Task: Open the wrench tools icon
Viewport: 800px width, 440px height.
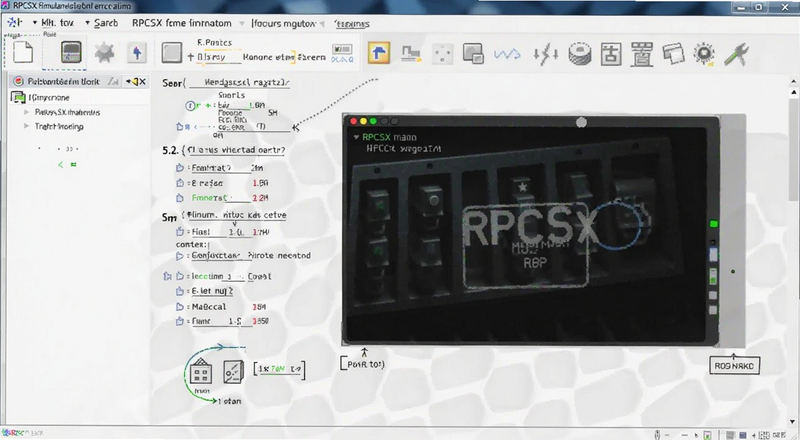Action: click(x=736, y=54)
